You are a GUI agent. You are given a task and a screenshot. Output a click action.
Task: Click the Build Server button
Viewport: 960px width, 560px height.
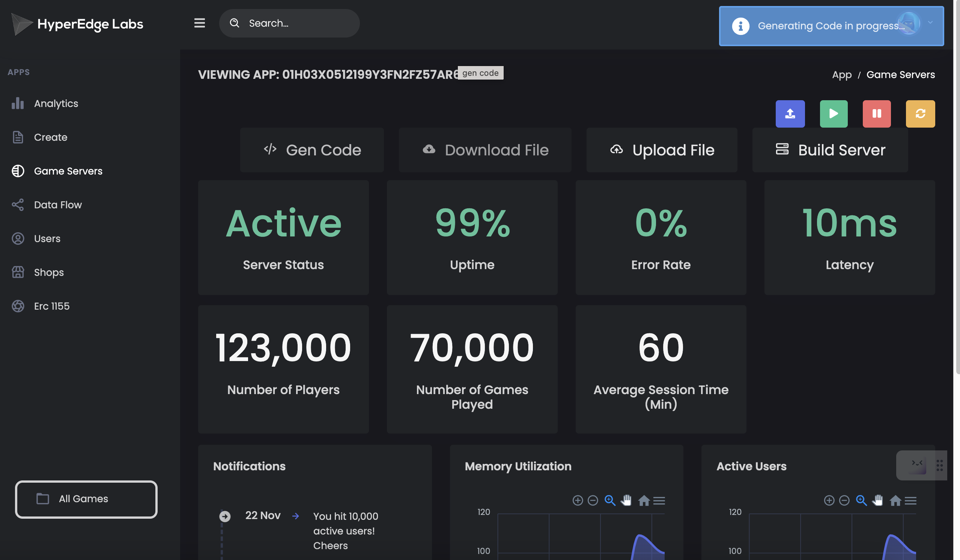pos(830,150)
